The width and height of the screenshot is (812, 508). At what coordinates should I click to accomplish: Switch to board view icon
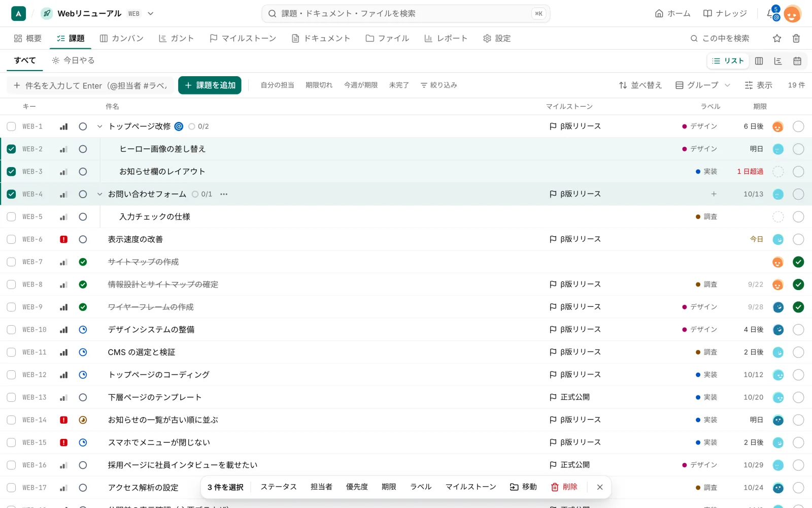(x=759, y=61)
